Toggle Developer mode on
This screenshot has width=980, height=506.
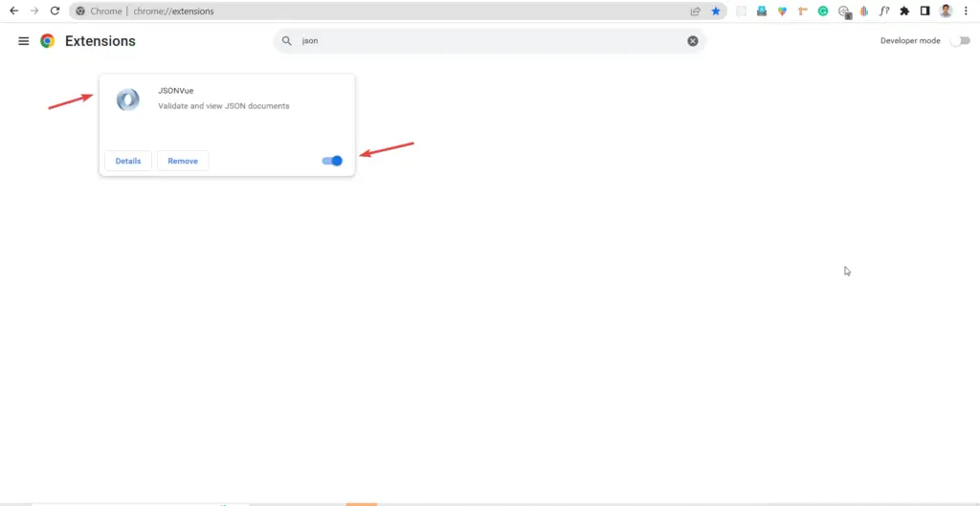[x=960, y=40]
